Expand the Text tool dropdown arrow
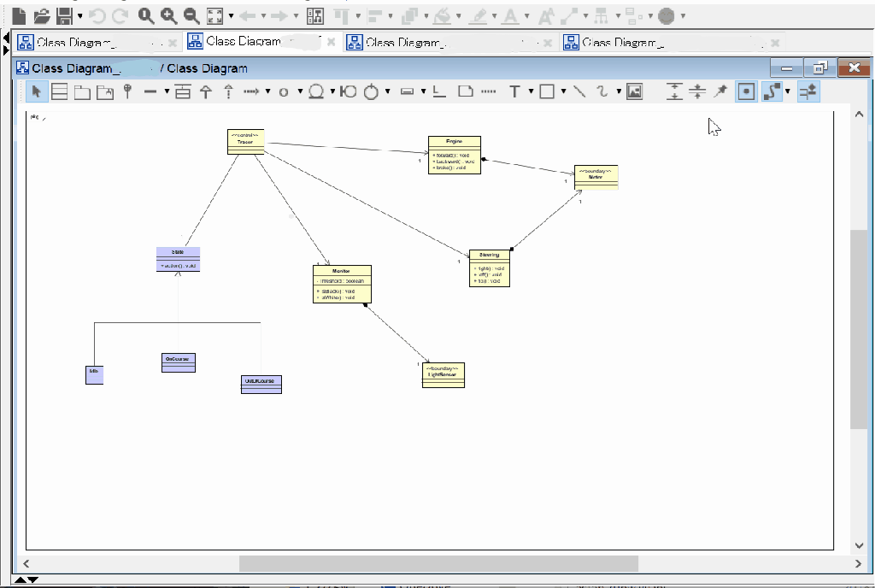 click(x=531, y=92)
